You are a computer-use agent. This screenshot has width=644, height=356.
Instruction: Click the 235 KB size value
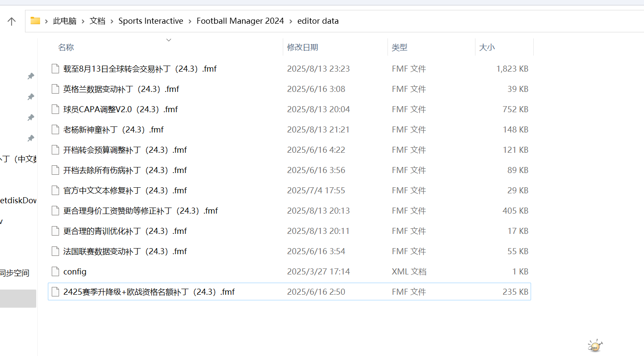click(x=516, y=292)
